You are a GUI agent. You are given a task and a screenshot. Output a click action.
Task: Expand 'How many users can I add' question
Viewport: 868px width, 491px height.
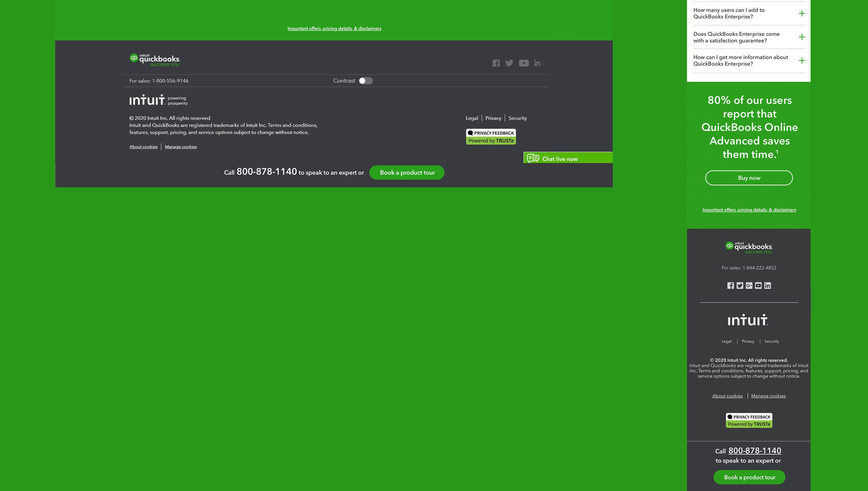coord(802,14)
